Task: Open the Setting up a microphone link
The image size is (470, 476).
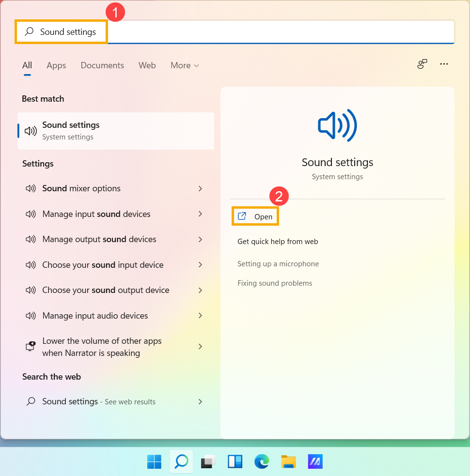Action: click(x=278, y=263)
